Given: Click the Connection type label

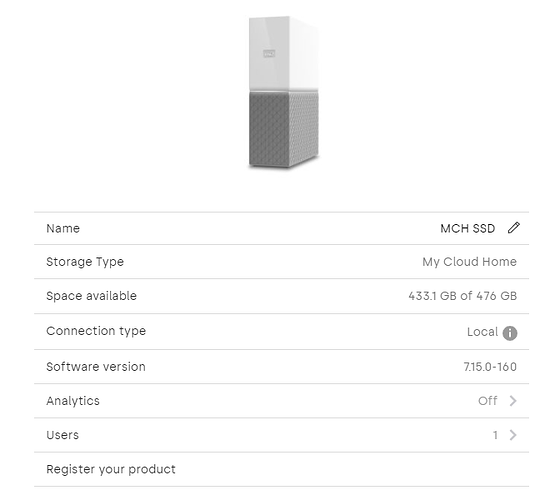Looking at the screenshot, I should click(x=96, y=331).
